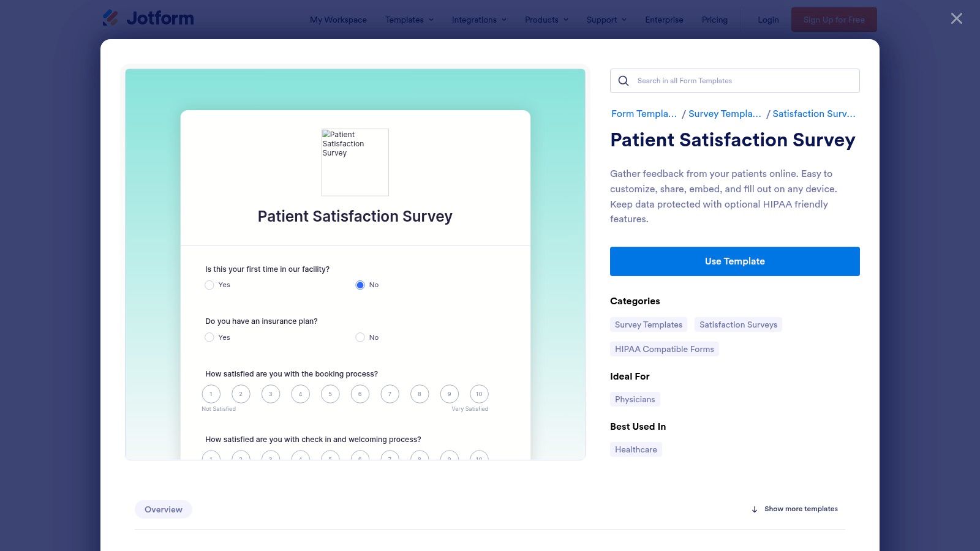Click the Jotform logo
This screenshot has width=980, height=551.
(x=148, y=18)
